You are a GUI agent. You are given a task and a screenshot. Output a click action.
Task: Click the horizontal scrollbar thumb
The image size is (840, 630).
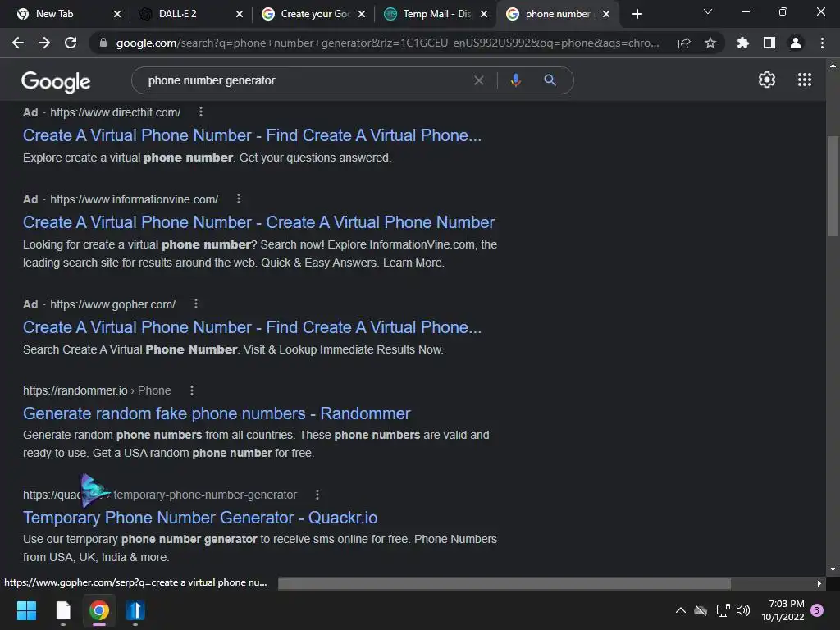click(x=504, y=583)
